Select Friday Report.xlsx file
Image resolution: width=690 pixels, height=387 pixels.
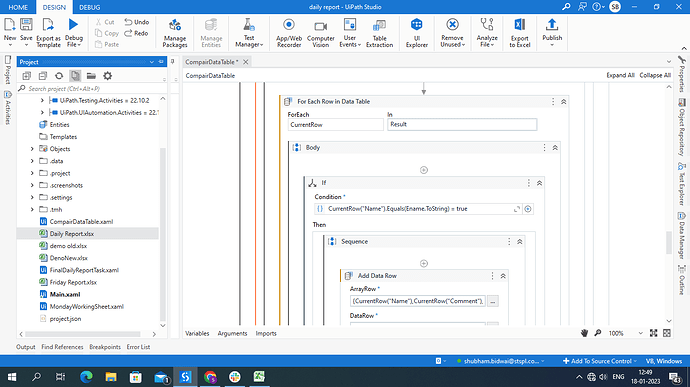pyautogui.click(x=73, y=282)
